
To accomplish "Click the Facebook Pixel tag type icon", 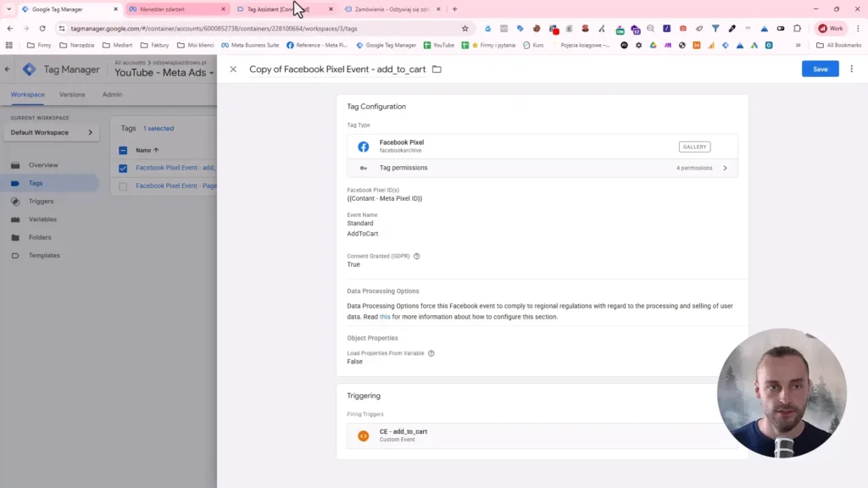I will click(x=363, y=147).
